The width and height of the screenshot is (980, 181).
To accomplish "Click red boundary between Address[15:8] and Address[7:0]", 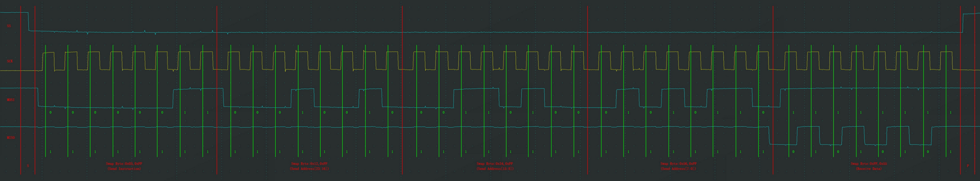I will pyautogui.click(x=588, y=90).
